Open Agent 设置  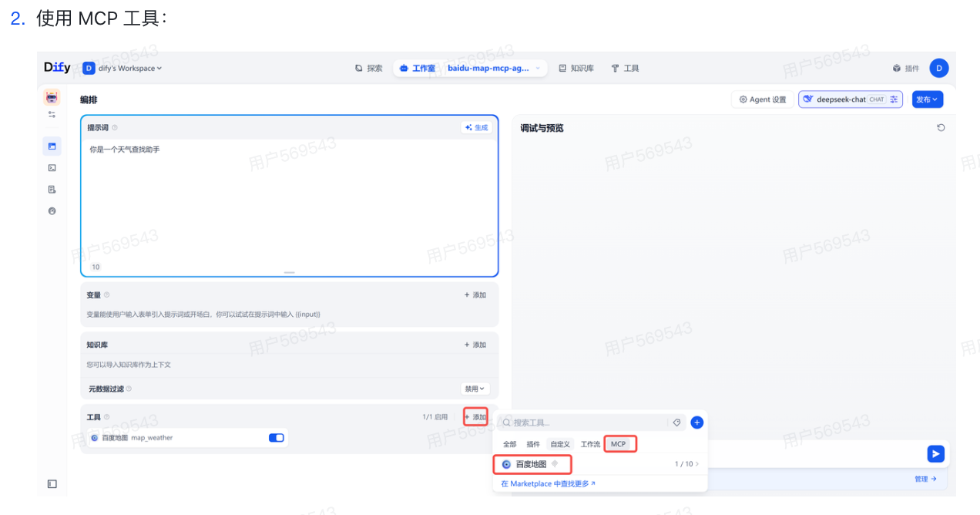(x=763, y=99)
